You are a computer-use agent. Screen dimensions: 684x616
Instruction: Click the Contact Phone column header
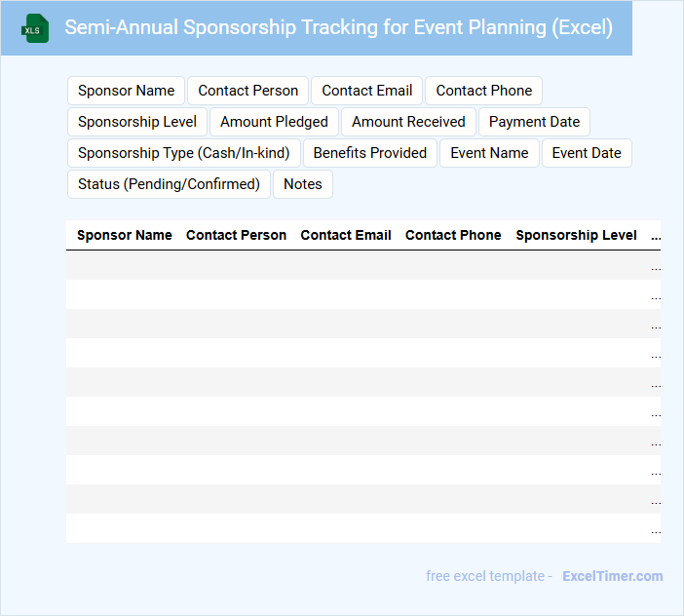(453, 235)
